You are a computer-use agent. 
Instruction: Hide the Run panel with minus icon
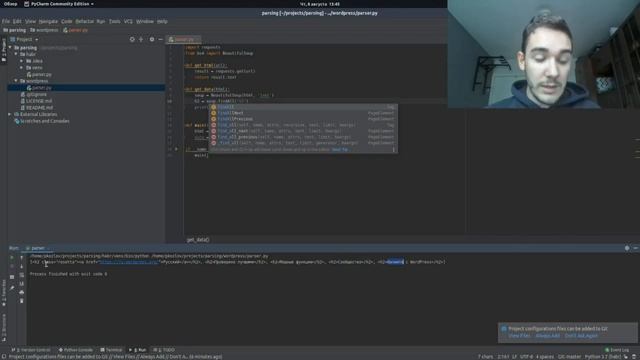tap(636, 248)
